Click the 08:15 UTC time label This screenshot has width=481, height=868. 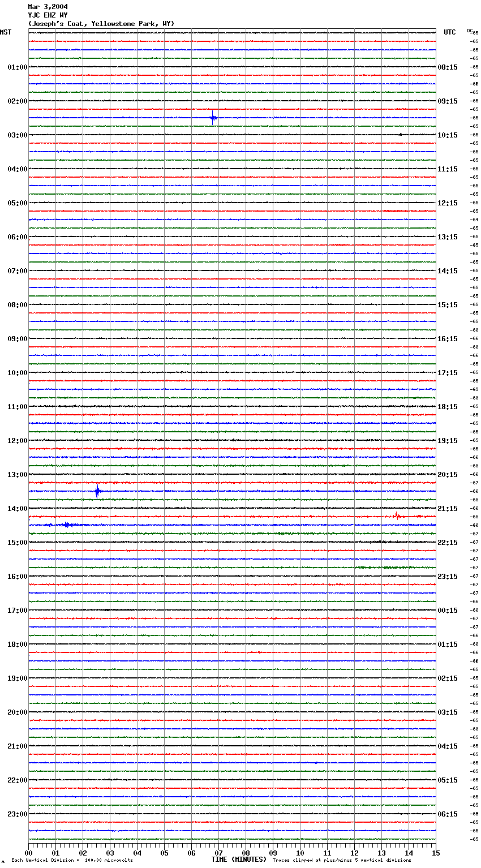[448, 67]
